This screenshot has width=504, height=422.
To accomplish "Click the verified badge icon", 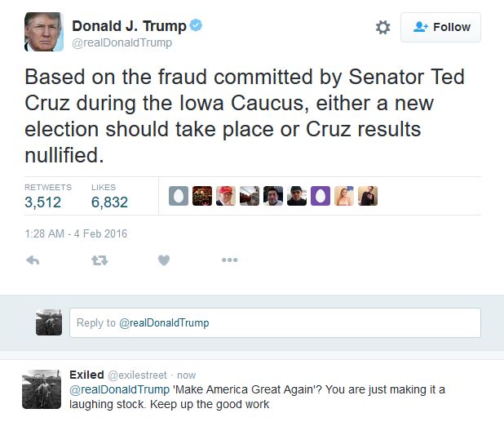I will tap(197, 25).
